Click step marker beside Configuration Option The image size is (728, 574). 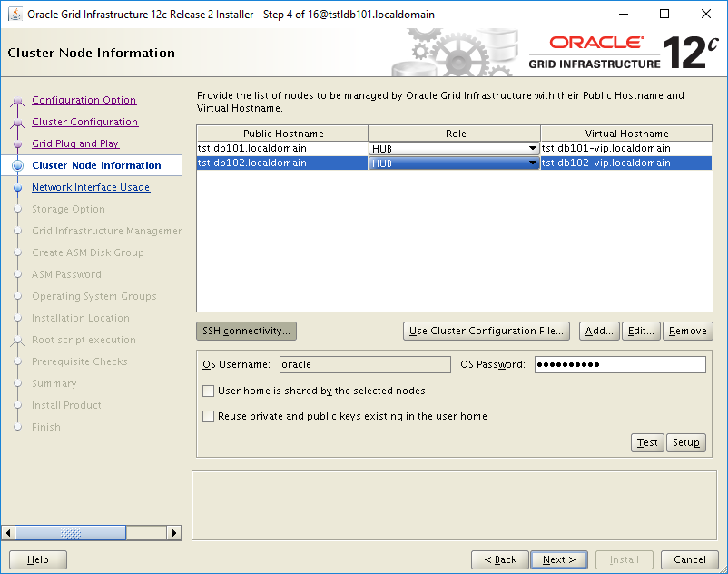(17, 100)
